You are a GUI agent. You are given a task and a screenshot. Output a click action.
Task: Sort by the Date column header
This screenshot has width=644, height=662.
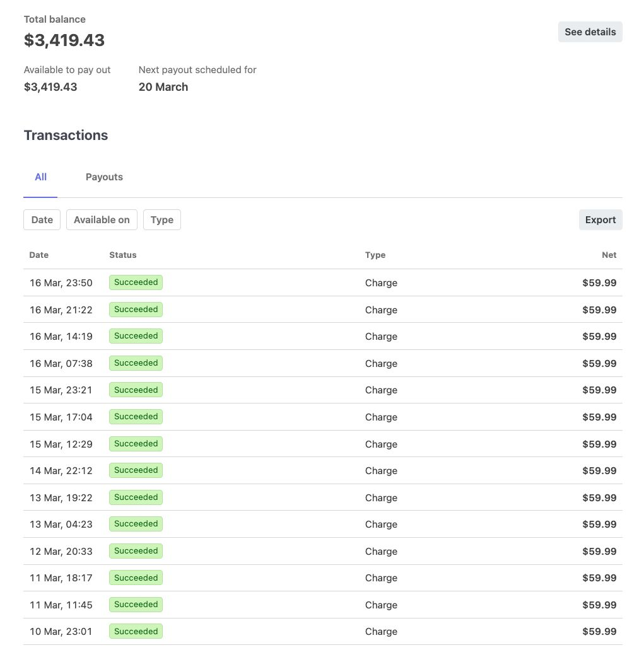click(x=38, y=255)
